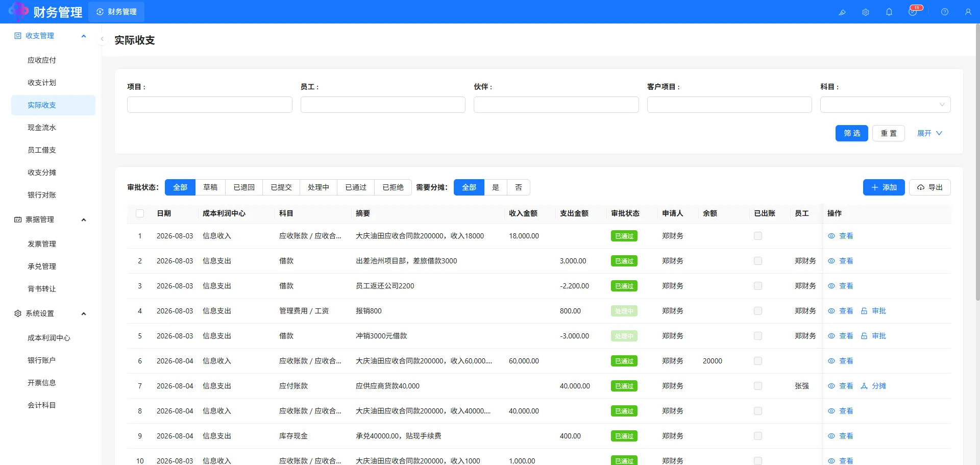Click the eye icon in row 5
Screen dimensions: 980x465
tap(831, 336)
